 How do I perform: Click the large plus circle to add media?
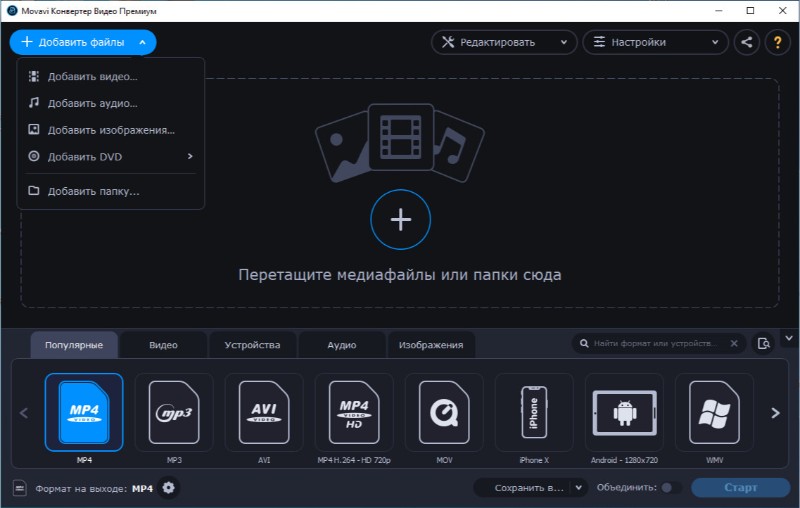click(x=401, y=219)
